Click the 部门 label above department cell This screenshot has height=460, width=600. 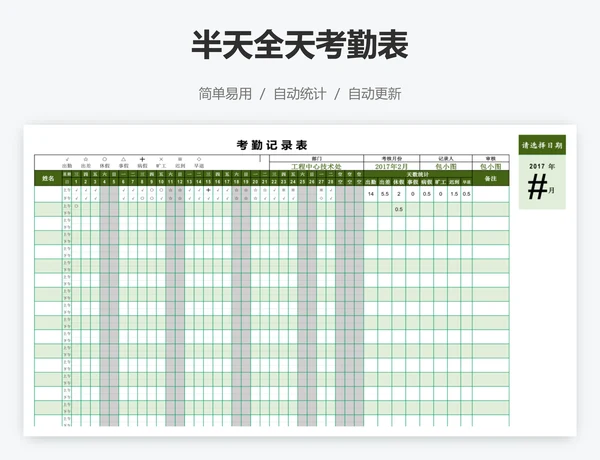point(316,158)
